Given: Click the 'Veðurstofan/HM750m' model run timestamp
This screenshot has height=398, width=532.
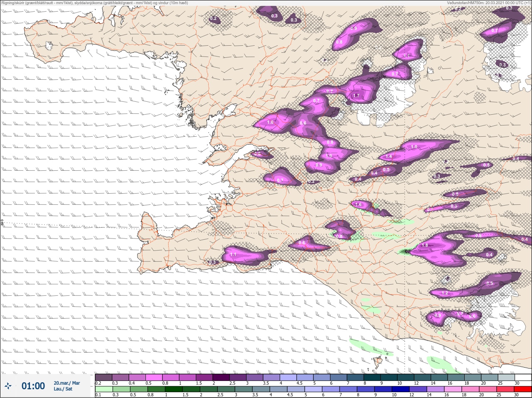Looking at the screenshot, I should click(488, 3).
